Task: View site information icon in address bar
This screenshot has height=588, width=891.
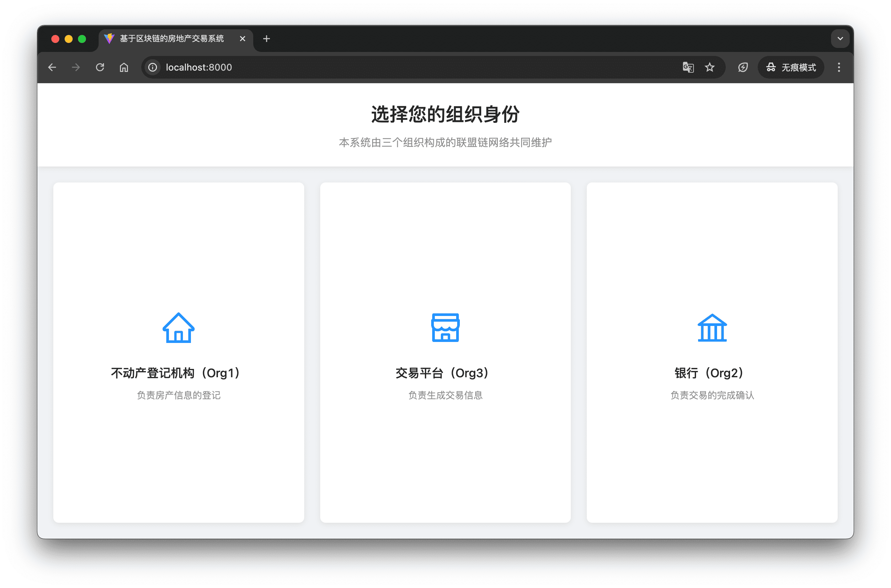Action: coord(152,68)
